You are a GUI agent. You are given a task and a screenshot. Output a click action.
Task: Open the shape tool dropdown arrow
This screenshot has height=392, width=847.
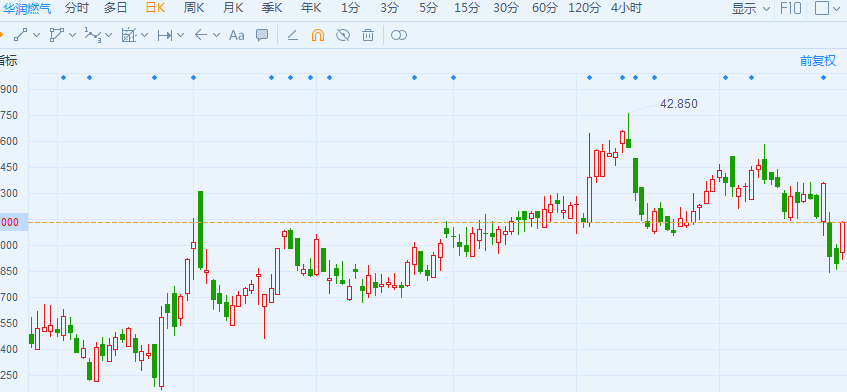click(x=72, y=35)
